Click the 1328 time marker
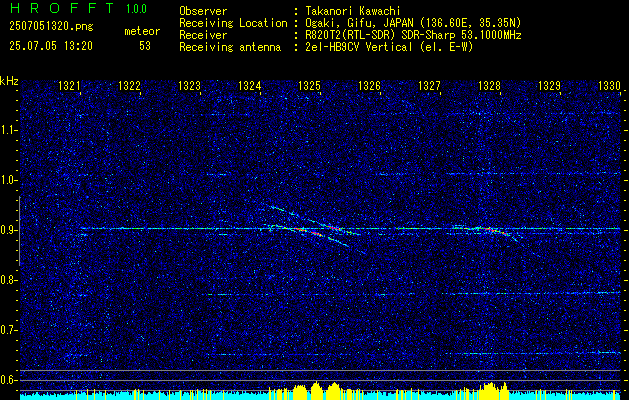629x400 pixels. (489, 86)
